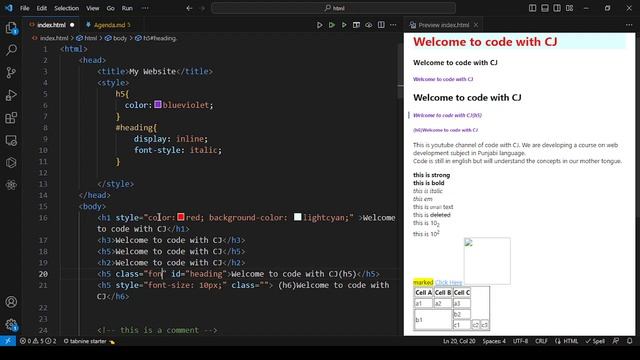Screen dimensions: 640x360
Task: Open the Edit menu
Action: (42, 8)
